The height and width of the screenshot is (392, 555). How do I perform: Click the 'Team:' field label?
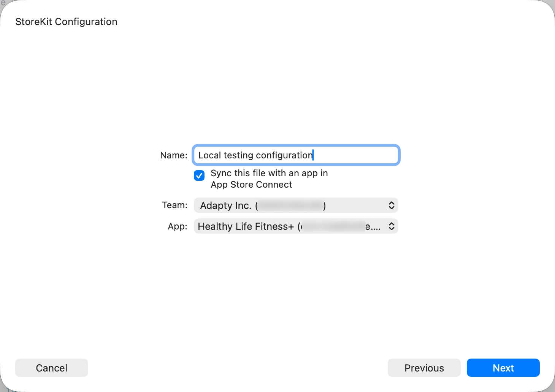(x=174, y=205)
